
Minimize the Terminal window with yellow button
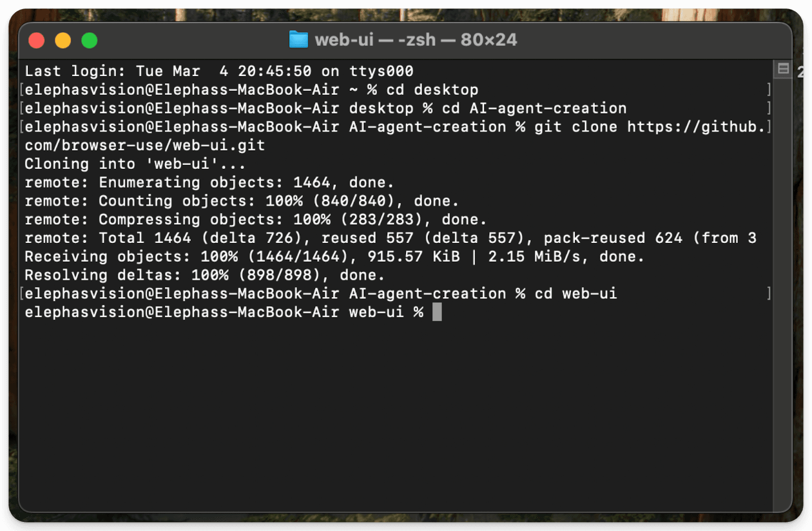[x=63, y=40]
